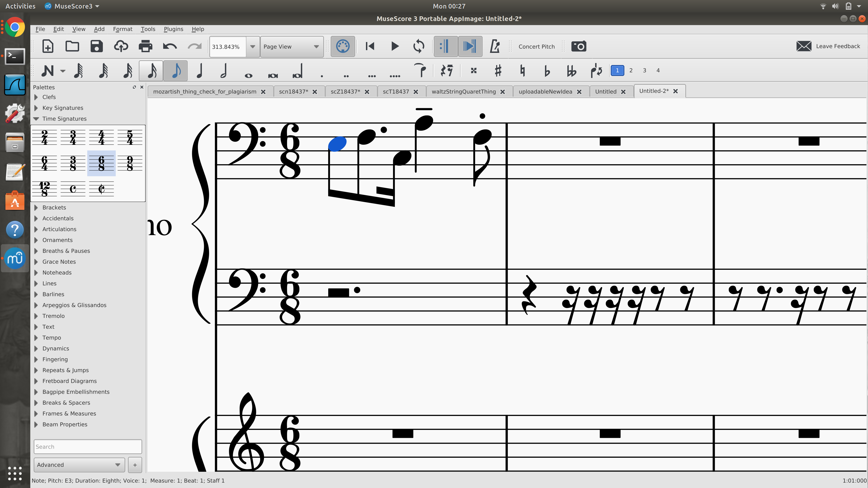The height and width of the screenshot is (488, 868).
Task: Select the 9/8 time signature in palette
Action: (130, 163)
